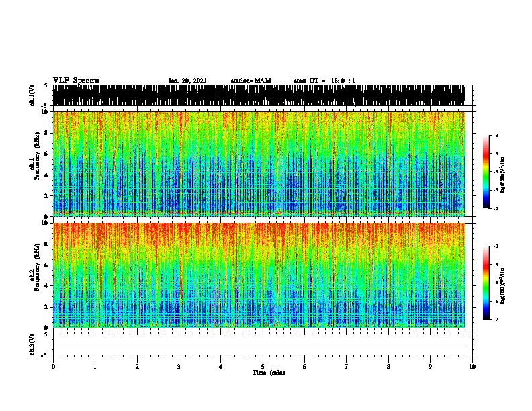Click the ch.2 frequency spectrogram panel

pos(259,275)
